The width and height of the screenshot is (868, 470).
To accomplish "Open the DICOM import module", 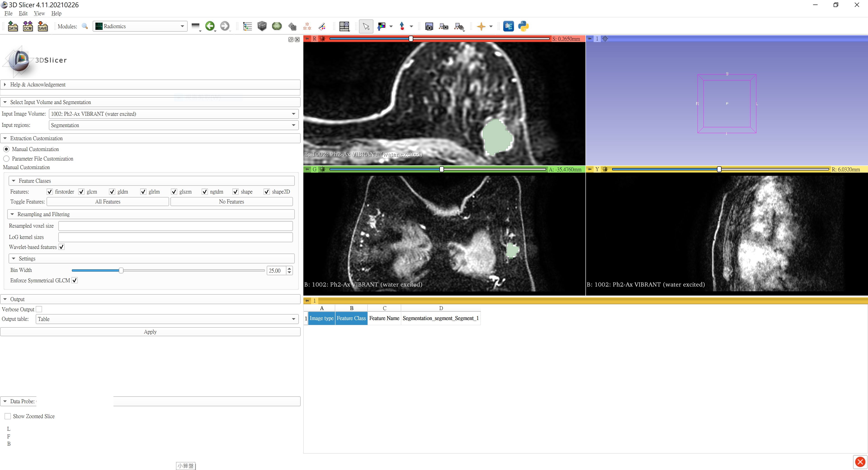I will pos(28,26).
